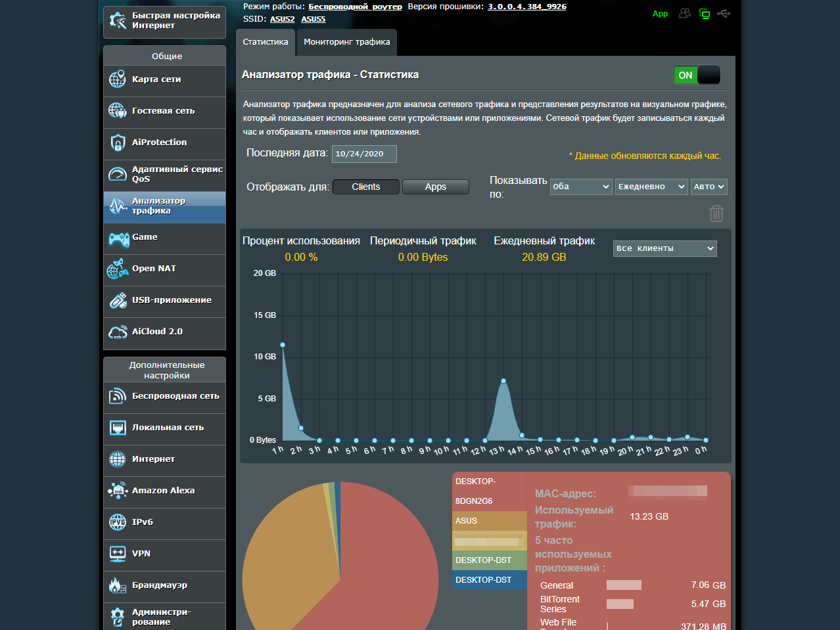The width and height of the screenshot is (840, 630).
Task: Click the BitTorrent Series application label
Action: [560, 604]
